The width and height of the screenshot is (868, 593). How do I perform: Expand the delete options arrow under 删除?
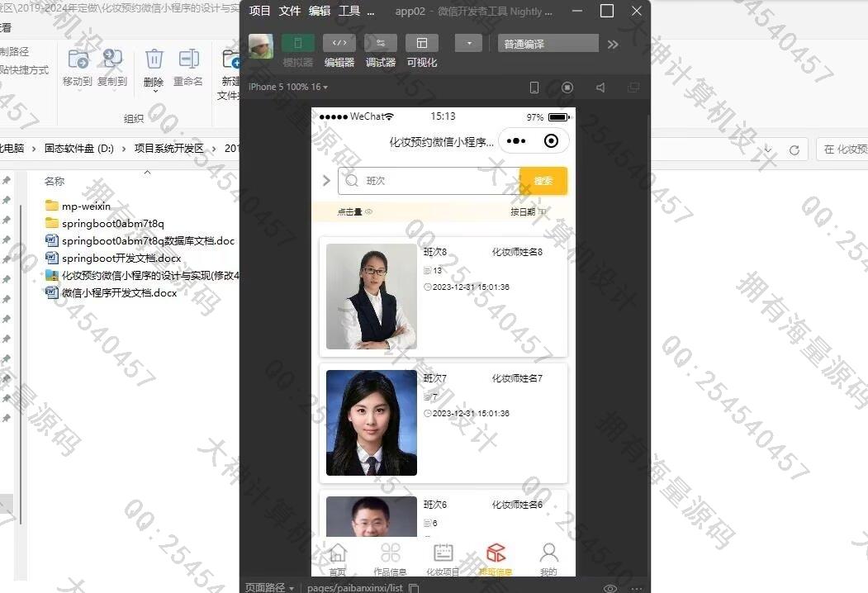[x=155, y=92]
